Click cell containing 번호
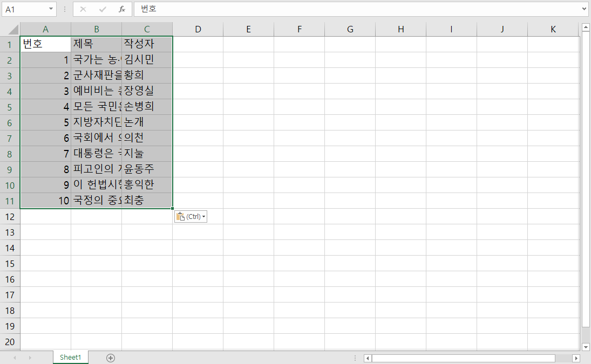Screen dimensions: 591x364 click(45, 44)
